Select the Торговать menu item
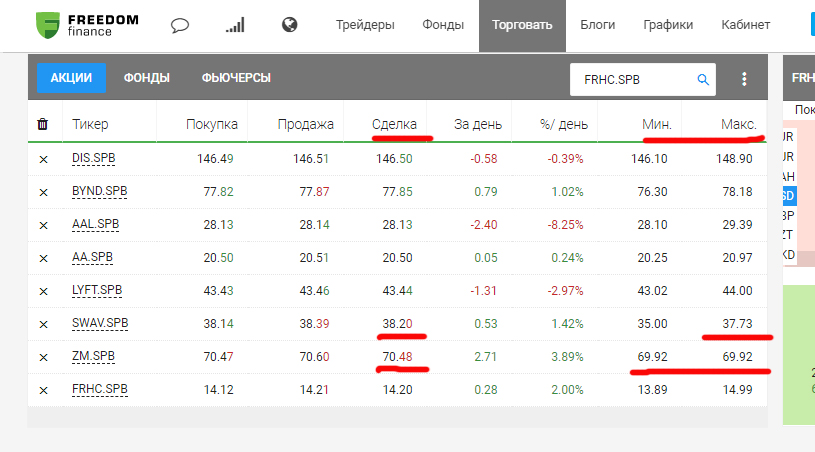 tap(522, 25)
